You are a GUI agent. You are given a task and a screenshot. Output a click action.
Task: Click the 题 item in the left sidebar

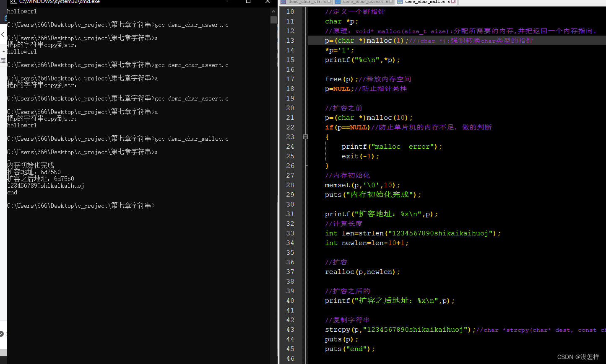point(3,60)
